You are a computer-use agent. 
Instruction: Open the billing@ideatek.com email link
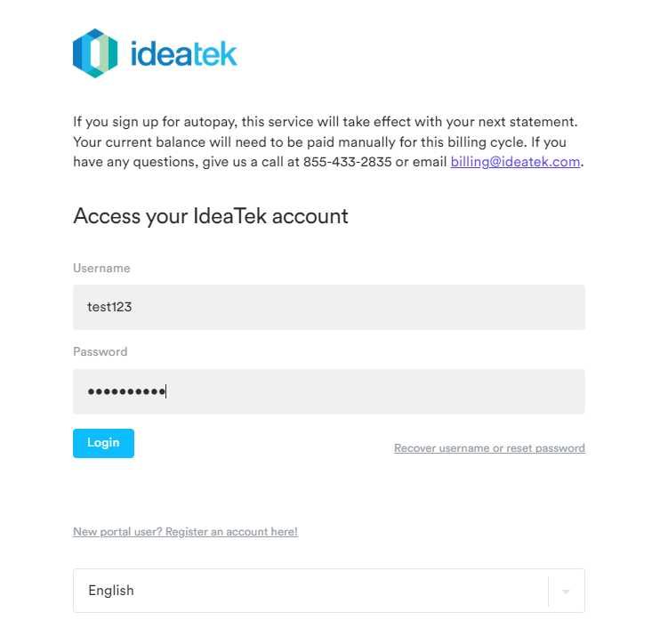tap(515, 162)
